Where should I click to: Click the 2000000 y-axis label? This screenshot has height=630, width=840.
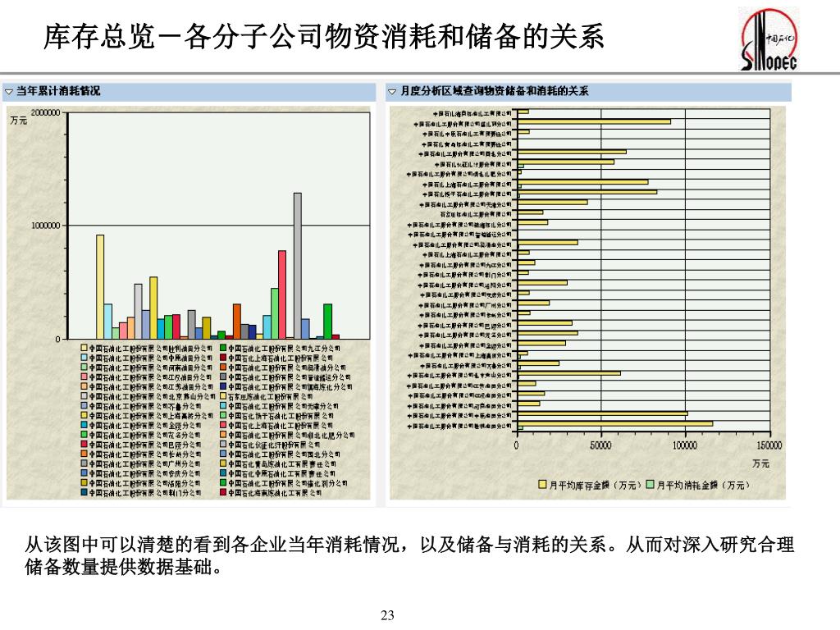46,112
